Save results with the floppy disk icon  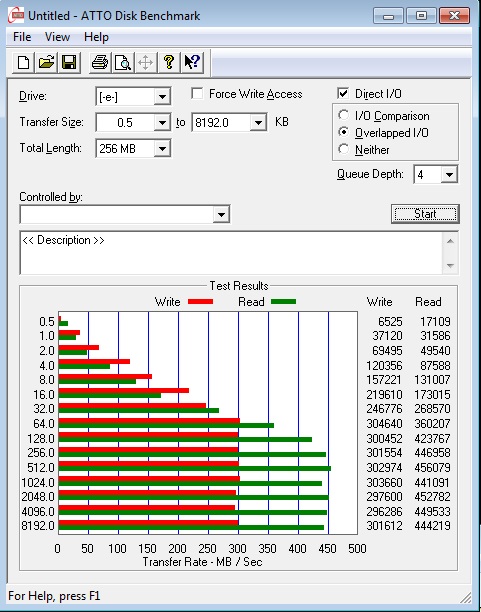pos(69,62)
